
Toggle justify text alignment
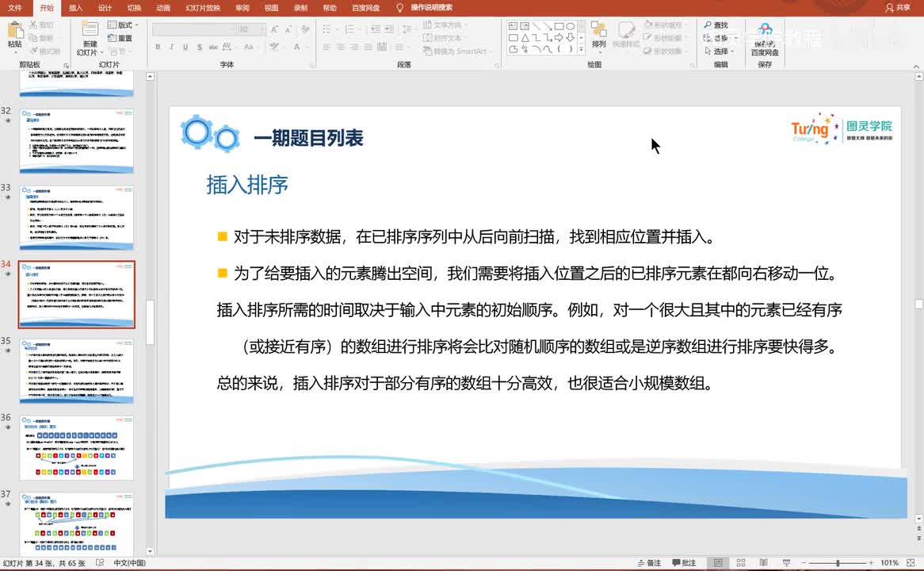[x=368, y=47]
